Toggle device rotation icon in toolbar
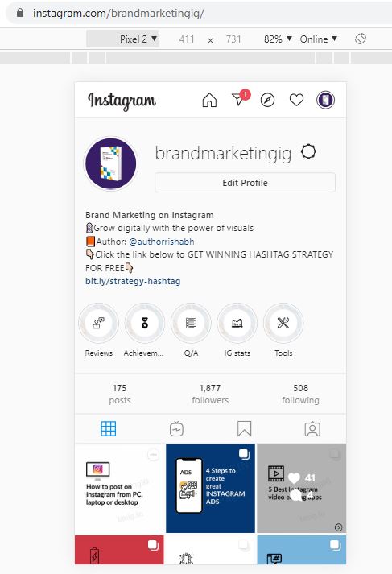Image resolution: width=392 pixels, height=574 pixels. click(x=361, y=39)
